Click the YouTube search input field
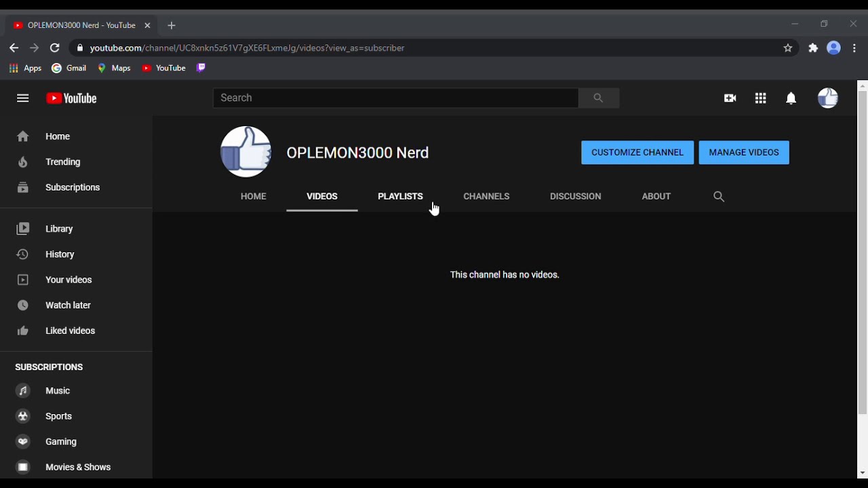This screenshot has height=488, width=868. tap(395, 98)
